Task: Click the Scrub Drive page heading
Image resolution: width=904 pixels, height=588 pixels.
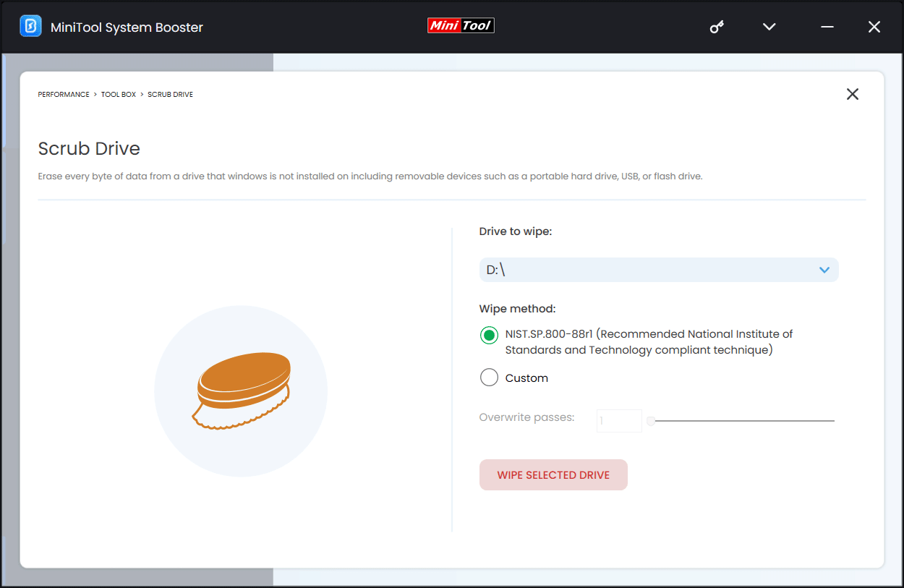Action: pos(89,149)
